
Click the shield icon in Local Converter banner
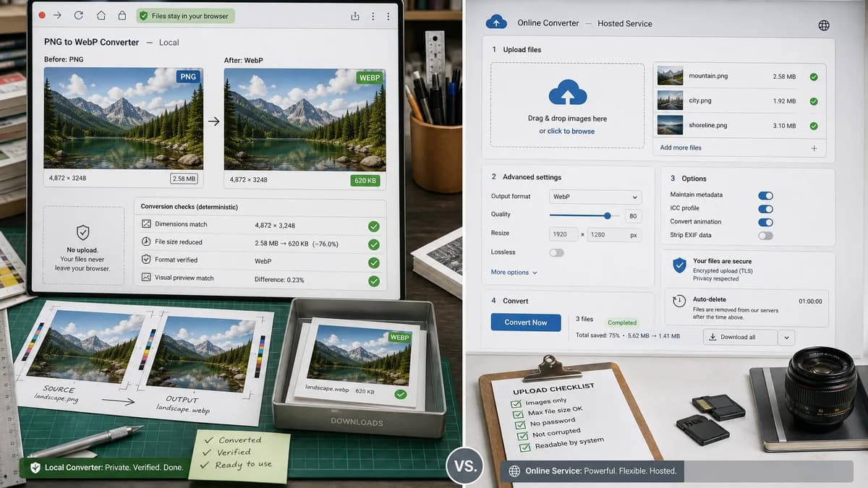(34, 468)
